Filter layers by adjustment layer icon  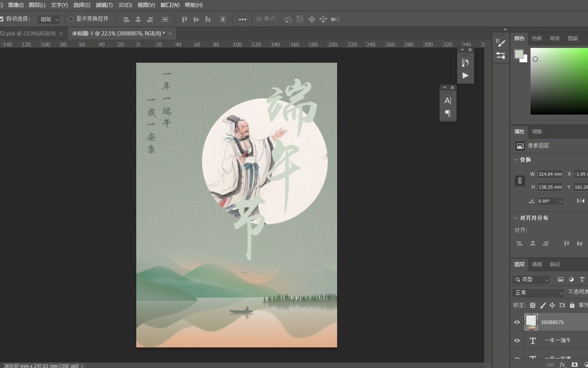571,279
